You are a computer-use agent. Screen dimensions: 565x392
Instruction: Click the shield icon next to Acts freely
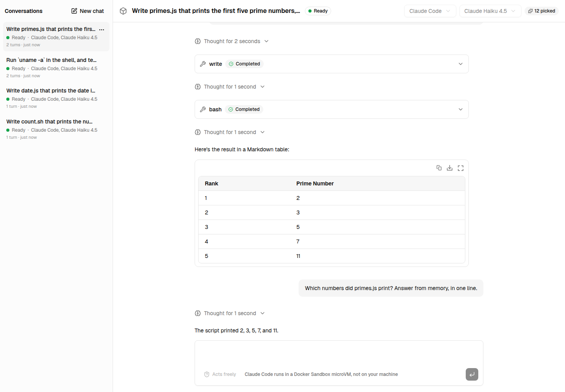(207, 374)
